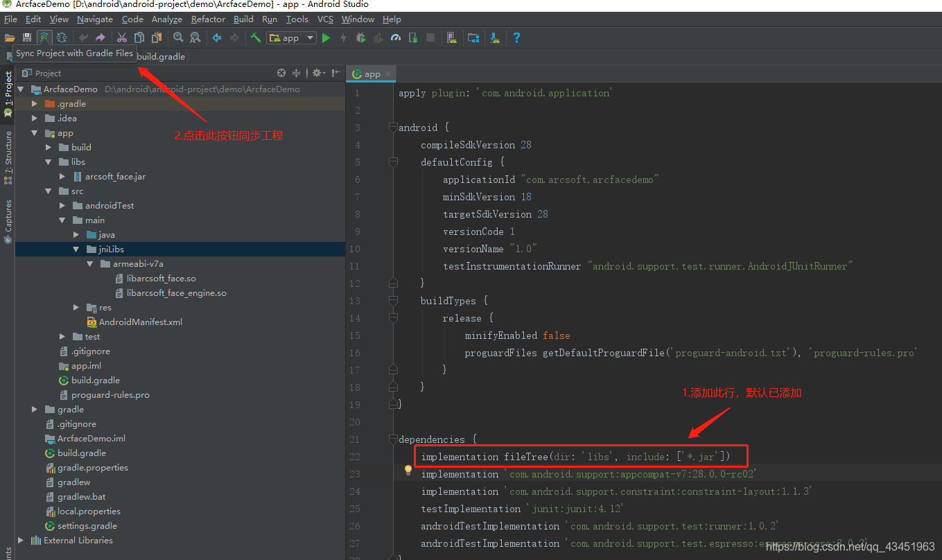Screen dimensions: 942x560
Task: Click the Copy toolbar icon
Action: pyautogui.click(x=139, y=37)
